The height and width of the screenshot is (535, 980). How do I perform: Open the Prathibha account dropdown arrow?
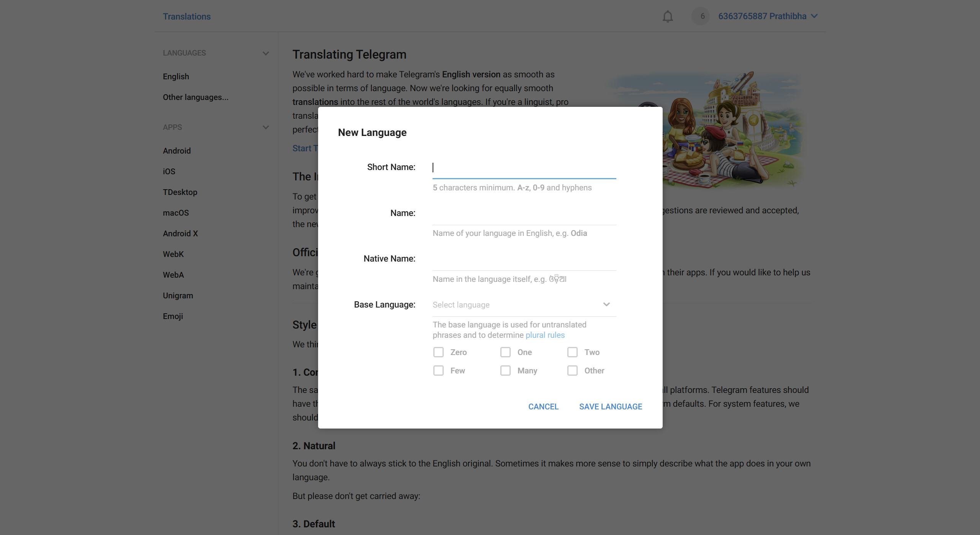(814, 16)
